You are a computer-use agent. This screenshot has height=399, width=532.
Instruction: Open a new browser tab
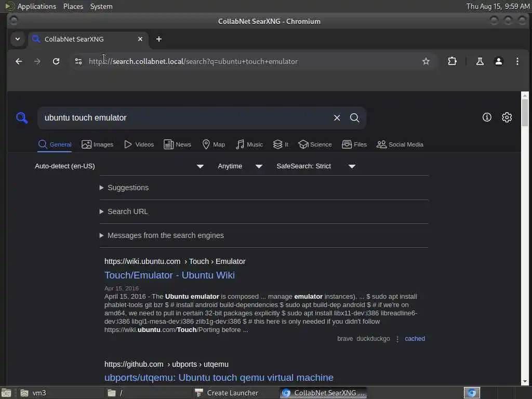tap(159, 39)
